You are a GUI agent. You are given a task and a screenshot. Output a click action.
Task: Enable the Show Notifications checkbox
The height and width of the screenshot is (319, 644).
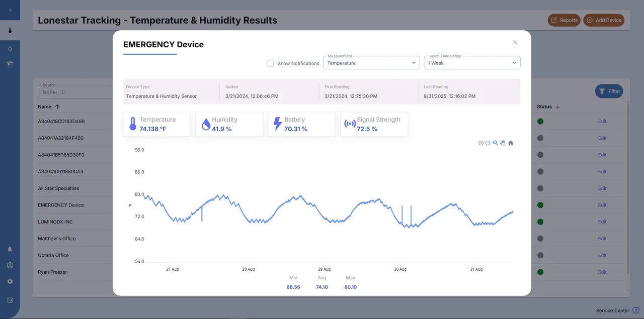click(x=270, y=63)
